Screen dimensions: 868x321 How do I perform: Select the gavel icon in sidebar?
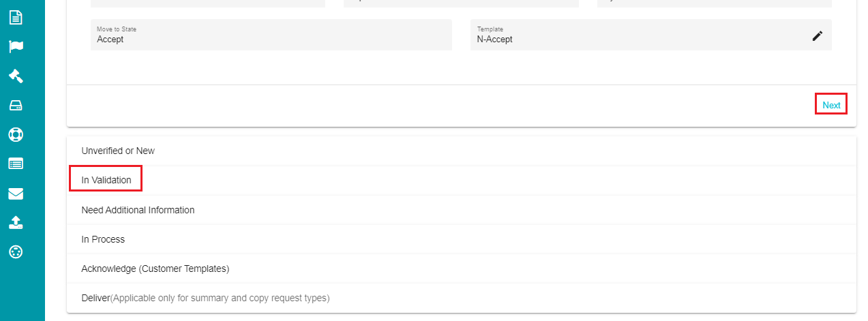point(16,76)
